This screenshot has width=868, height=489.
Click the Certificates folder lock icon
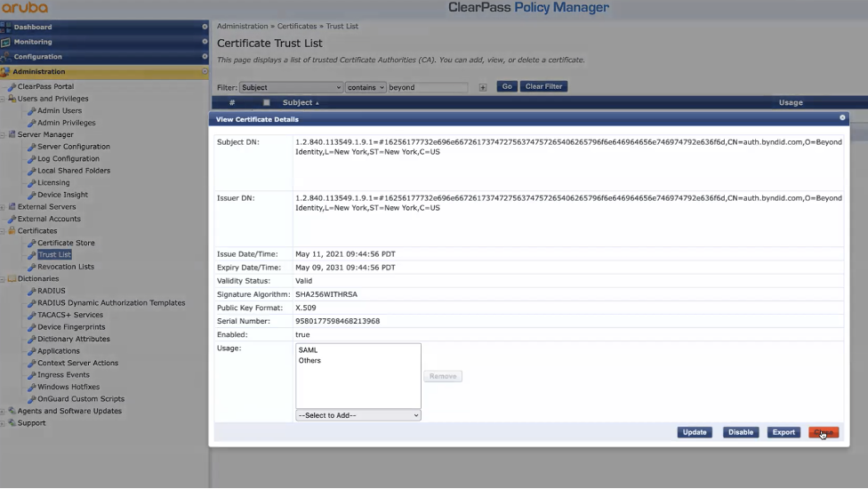pos(12,231)
